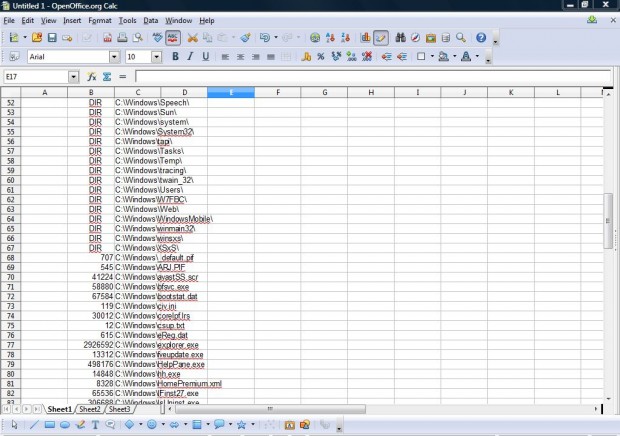Click the Open file folder icon
Viewport: 620px width, 436px height.
(x=37, y=38)
